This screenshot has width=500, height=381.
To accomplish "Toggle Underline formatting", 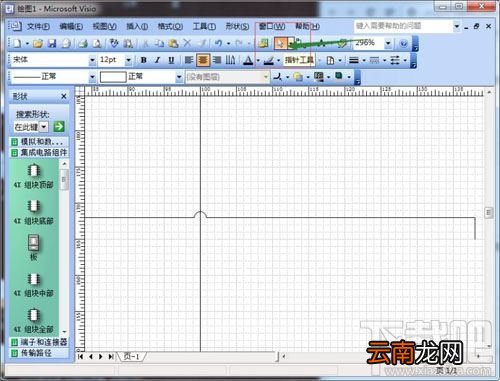I will pyautogui.click(x=171, y=60).
